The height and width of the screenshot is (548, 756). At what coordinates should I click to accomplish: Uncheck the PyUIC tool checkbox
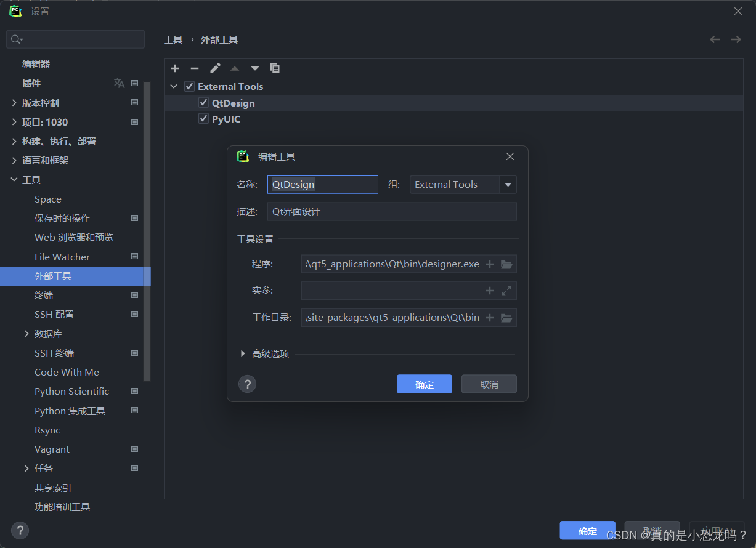[x=203, y=119]
